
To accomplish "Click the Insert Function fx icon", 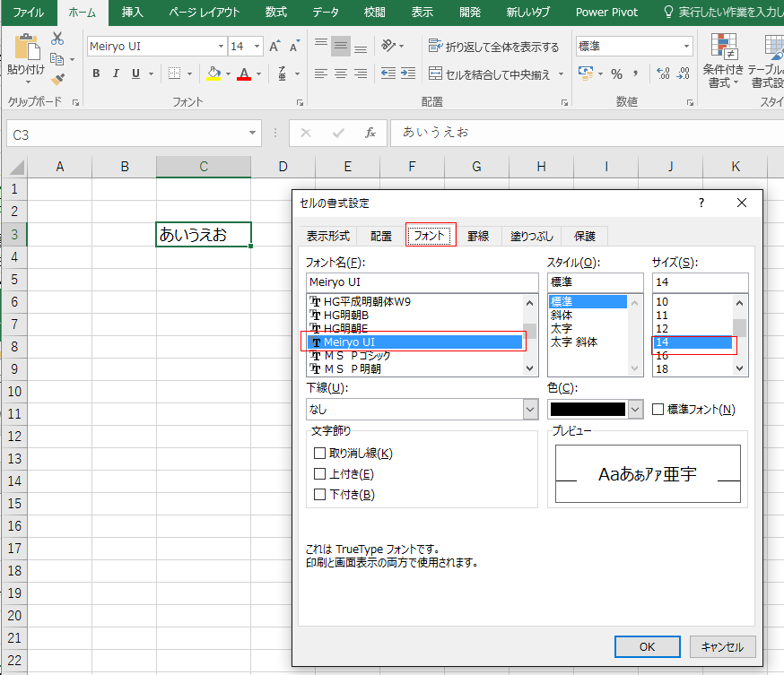I will [370, 133].
